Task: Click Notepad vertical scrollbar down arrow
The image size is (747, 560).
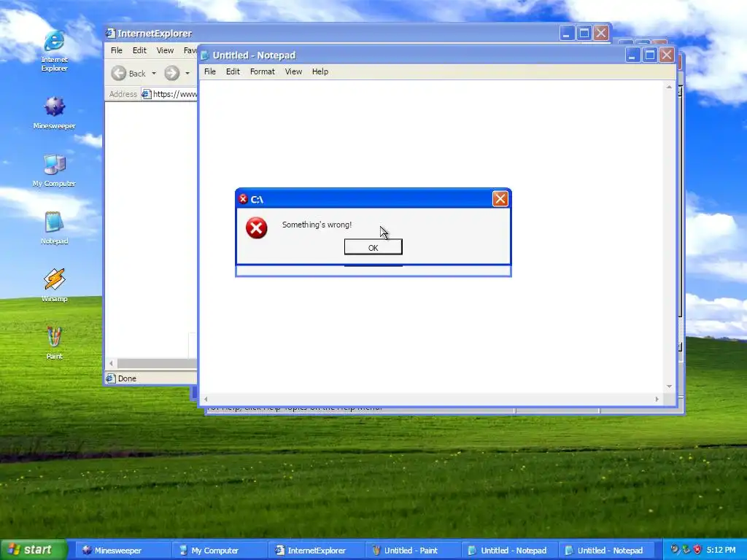Action: 670,386
